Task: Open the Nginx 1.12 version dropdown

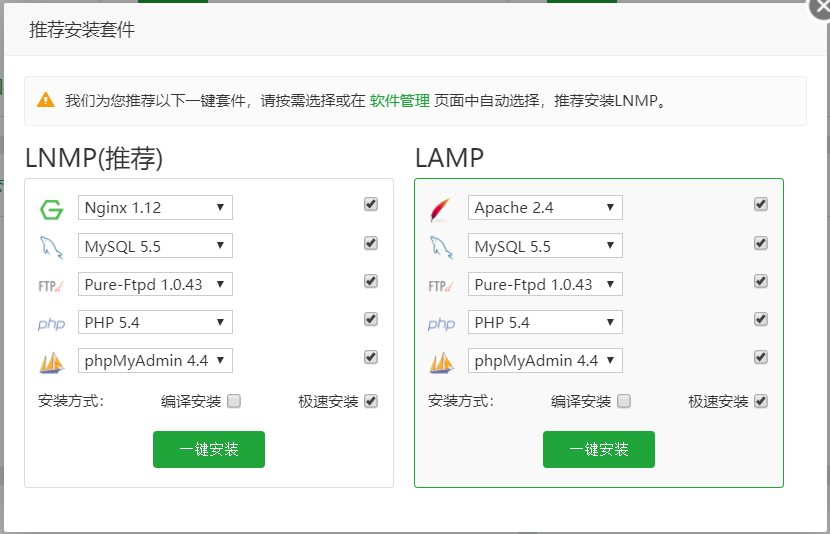Action: pyautogui.click(x=155, y=207)
